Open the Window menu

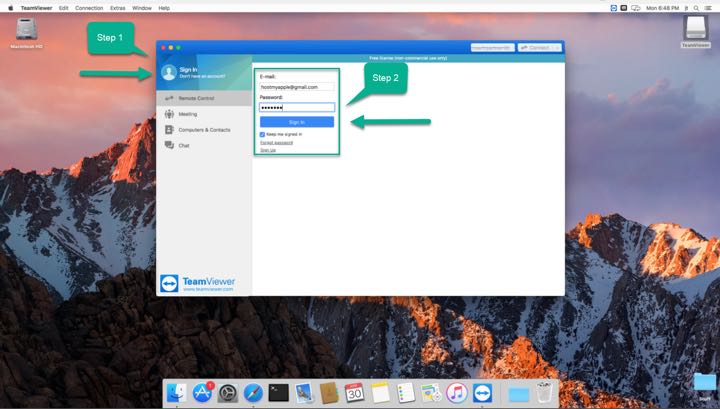[141, 8]
